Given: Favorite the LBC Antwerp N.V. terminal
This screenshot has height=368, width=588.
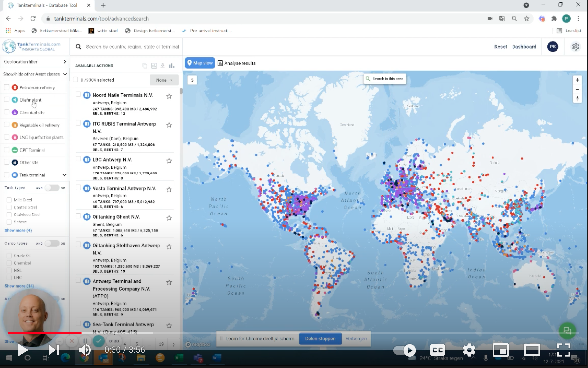Looking at the screenshot, I should tap(169, 161).
